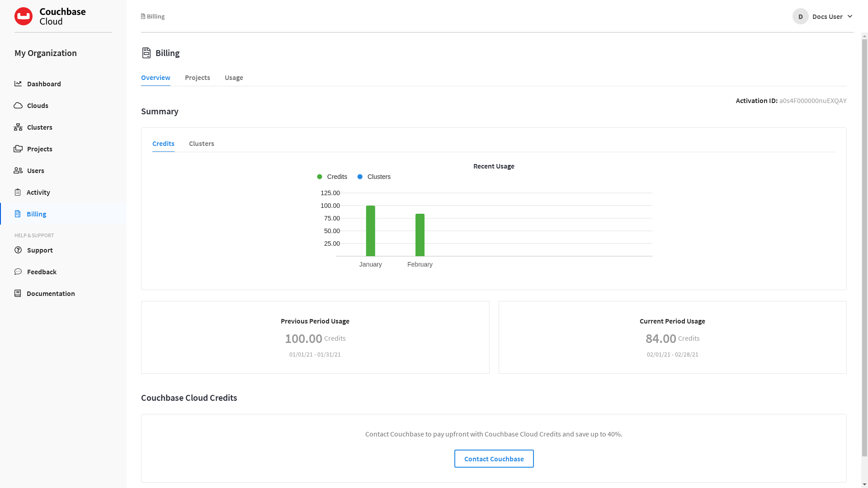This screenshot has width=868, height=488.
Task: Click the Support icon in sidebar
Action: click(x=17, y=250)
